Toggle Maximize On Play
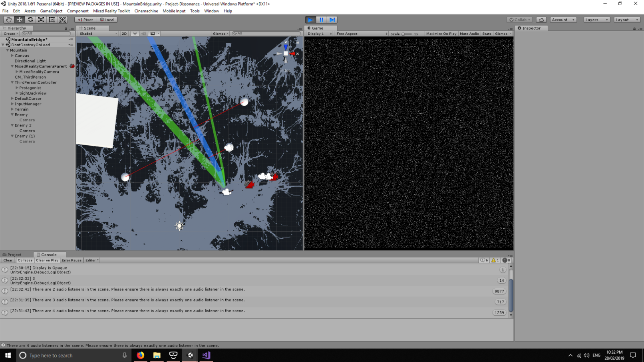Image resolution: width=644 pixels, height=362 pixels. tap(441, 34)
